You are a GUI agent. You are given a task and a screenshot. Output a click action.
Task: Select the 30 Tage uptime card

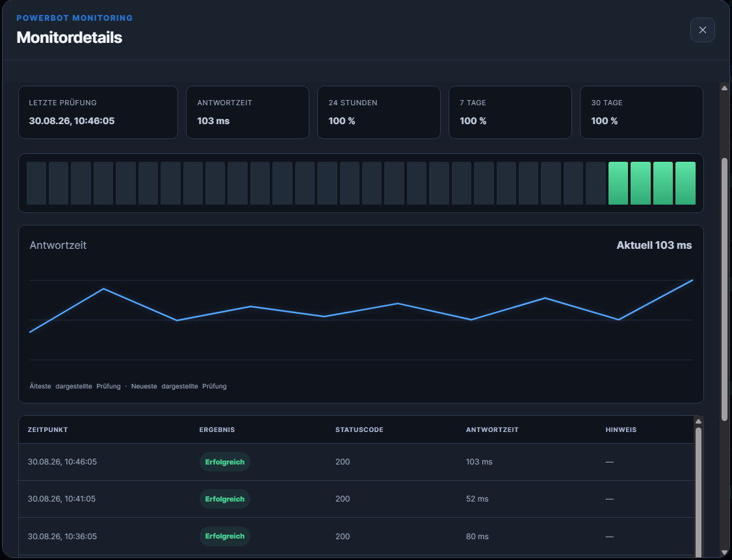[x=642, y=112]
